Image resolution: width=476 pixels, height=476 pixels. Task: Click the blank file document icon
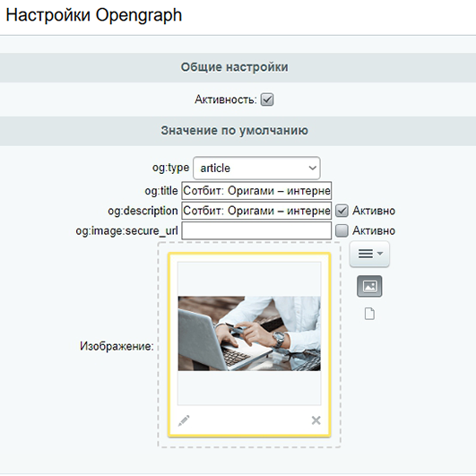tap(369, 314)
